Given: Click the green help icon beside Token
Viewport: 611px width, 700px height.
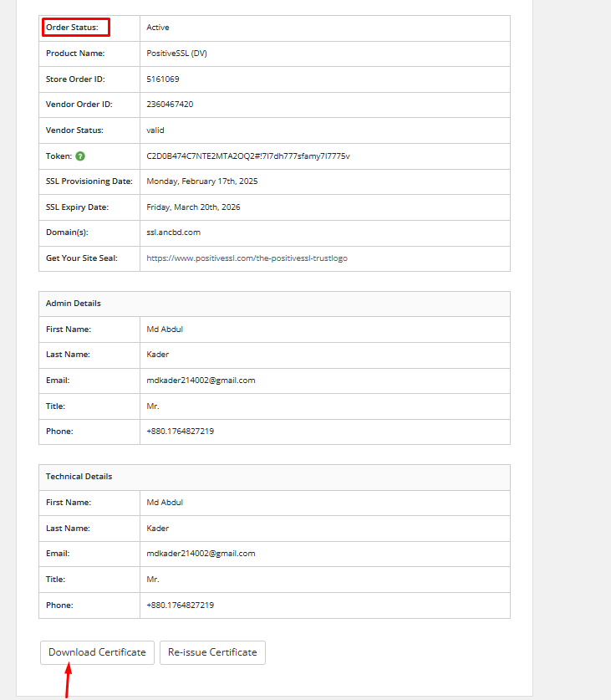Looking at the screenshot, I should (x=80, y=156).
